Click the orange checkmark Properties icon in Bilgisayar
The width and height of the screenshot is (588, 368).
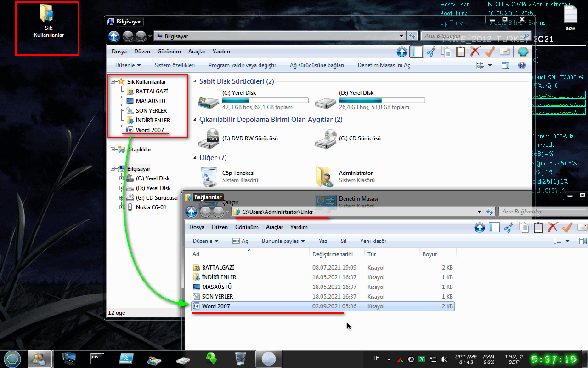490,52
